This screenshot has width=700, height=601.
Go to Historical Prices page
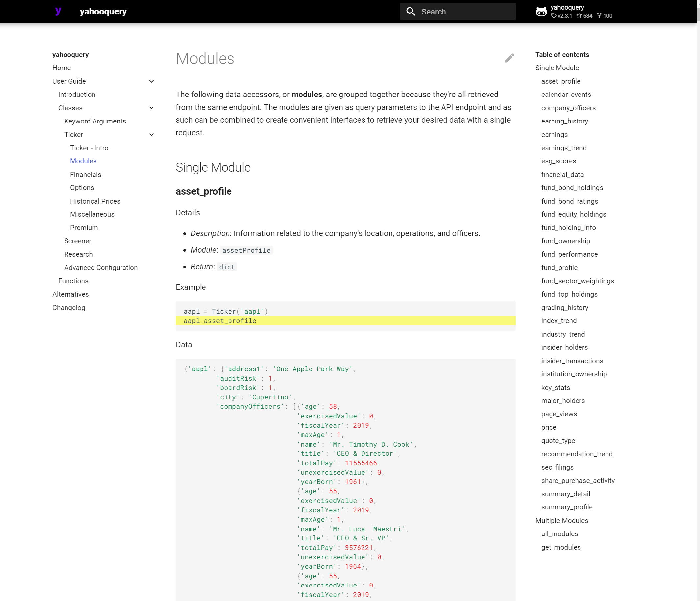tap(95, 201)
